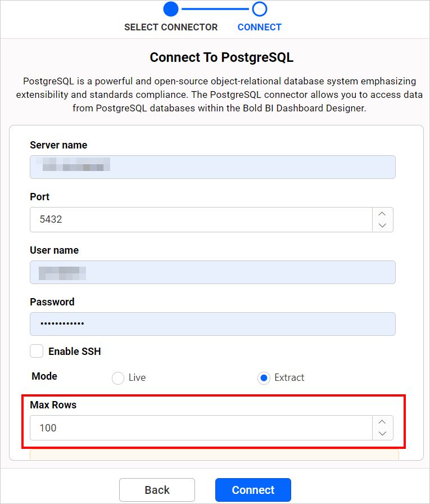The height and width of the screenshot is (504, 430).
Task: Increase the Port number with up arrow
Action: 382,214
